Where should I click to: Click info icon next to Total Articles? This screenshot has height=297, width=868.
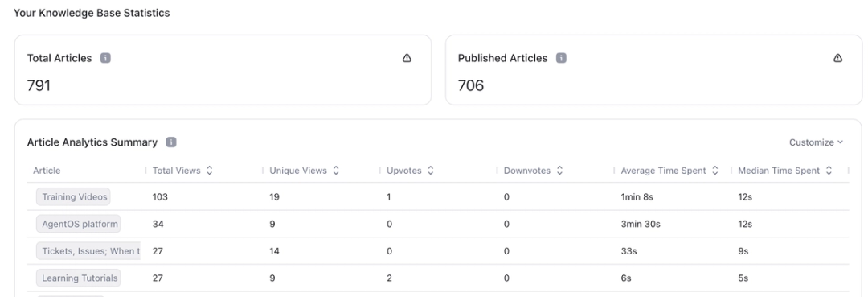pyautogui.click(x=105, y=58)
